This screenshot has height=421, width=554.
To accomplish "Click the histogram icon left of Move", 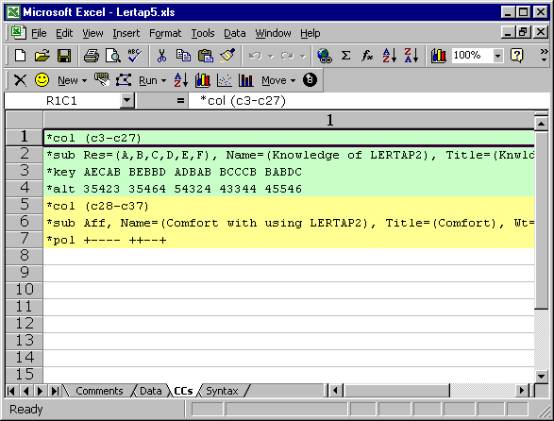I will point(246,80).
